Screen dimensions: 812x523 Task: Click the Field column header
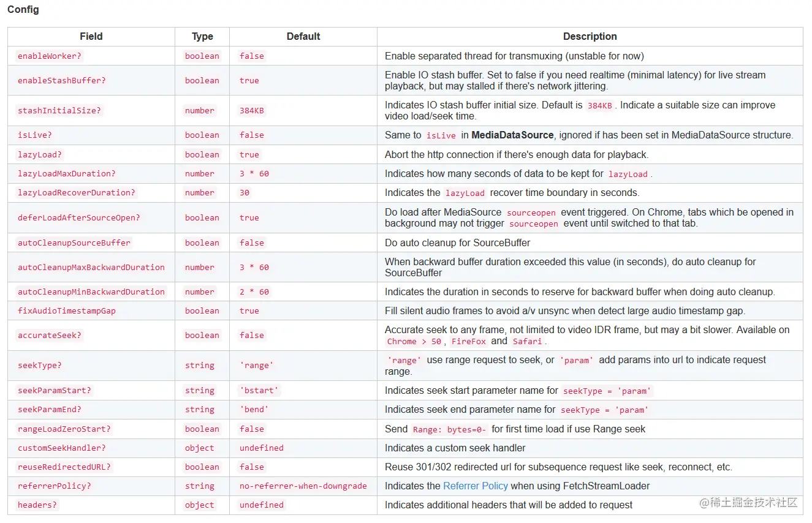coord(91,37)
